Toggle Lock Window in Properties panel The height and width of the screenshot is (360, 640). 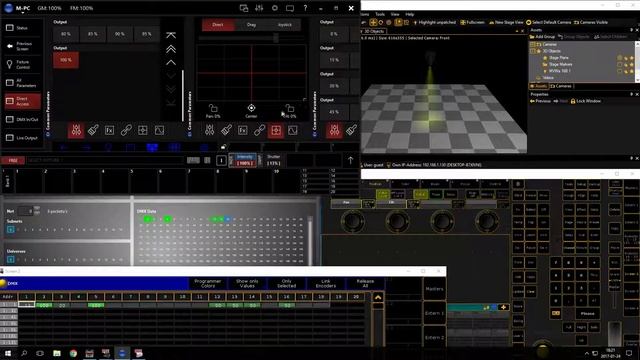[x=585, y=101]
